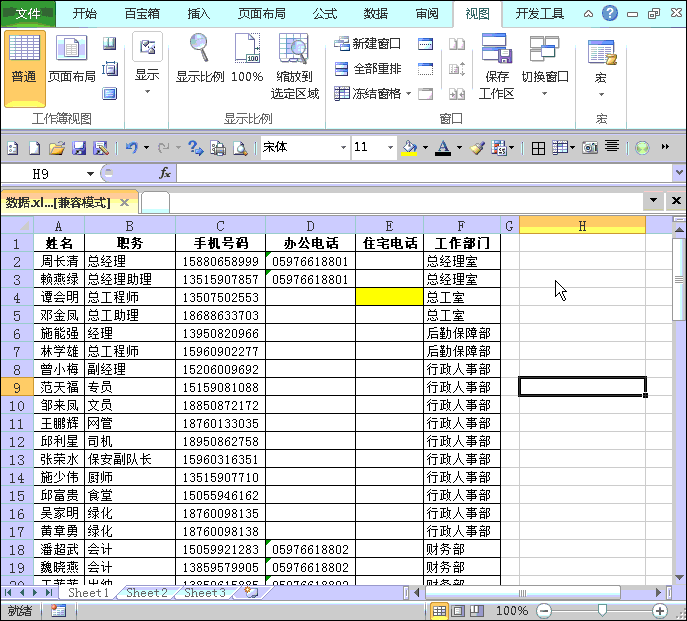Screen dimensions: 687x621
Task: Click Zoom to Selection (缩放到选定区域)
Action: 294,67
